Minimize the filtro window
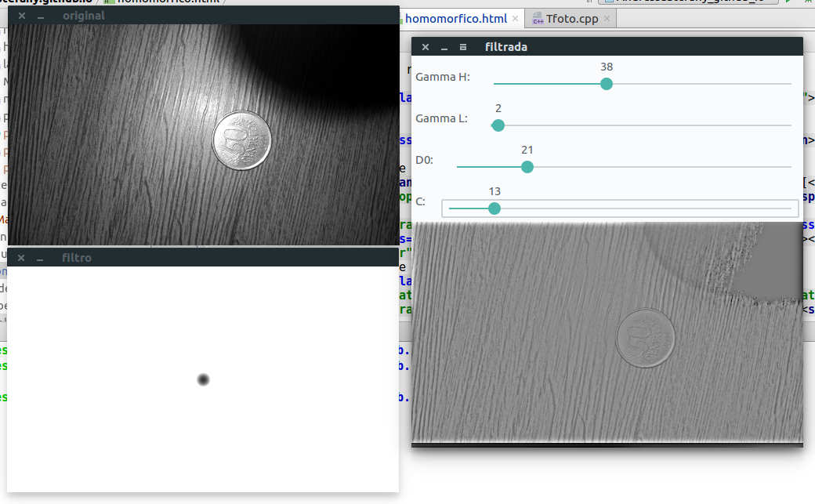 coord(41,258)
